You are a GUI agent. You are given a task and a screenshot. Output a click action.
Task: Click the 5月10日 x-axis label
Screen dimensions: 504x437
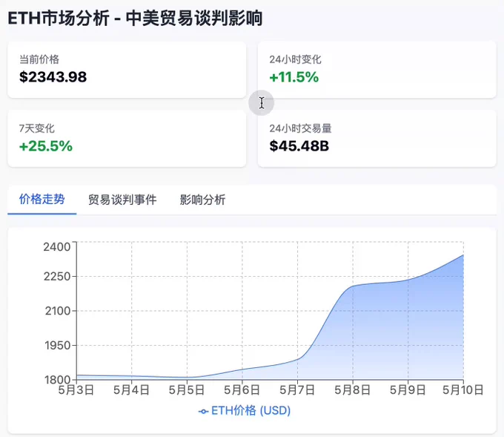463,390
